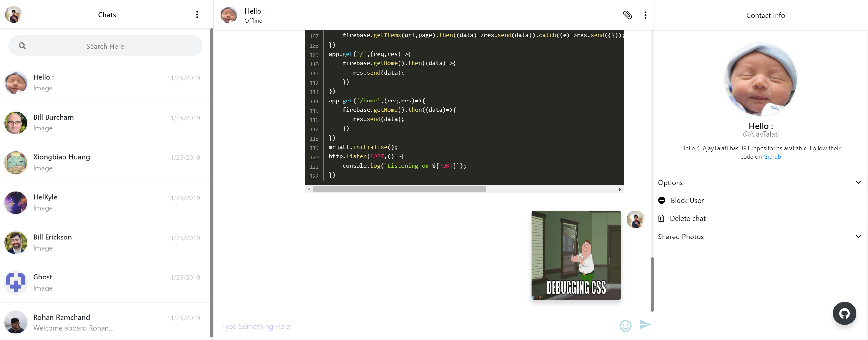Image resolution: width=868 pixels, height=340 pixels.
Task: Collapse the Shared Photos section chevron
Action: pos(858,236)
